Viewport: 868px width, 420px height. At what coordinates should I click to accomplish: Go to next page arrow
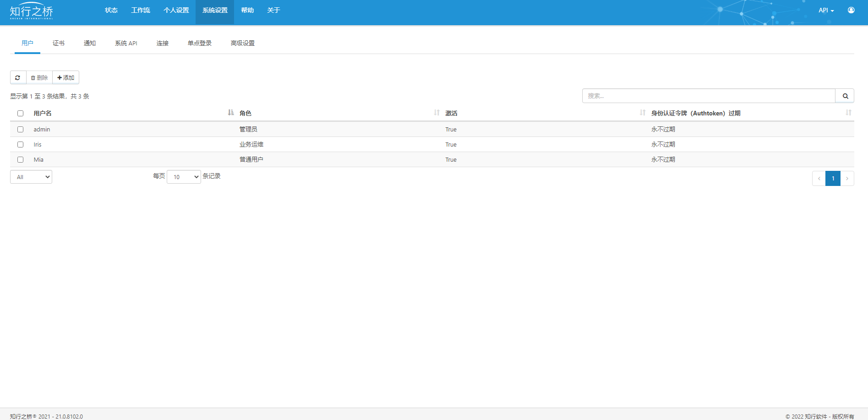pyautogui.click(x=847, y=178)
